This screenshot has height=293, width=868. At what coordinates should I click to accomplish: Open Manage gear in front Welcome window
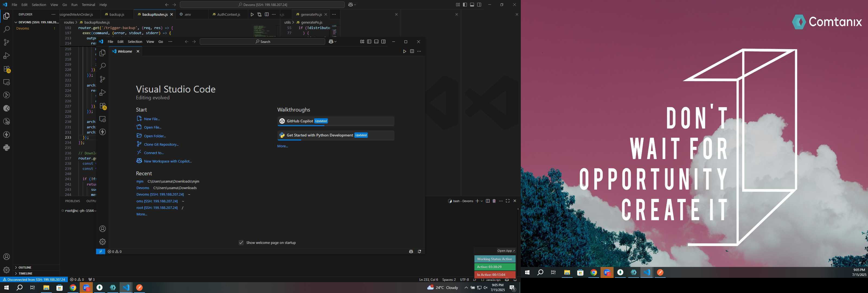(x=103, y=242)
